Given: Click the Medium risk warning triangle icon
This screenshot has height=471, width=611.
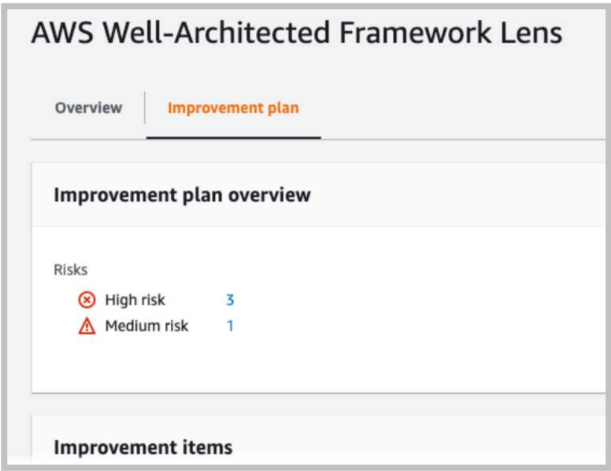Looking at the screenshot, I should [x=87, y=326].
